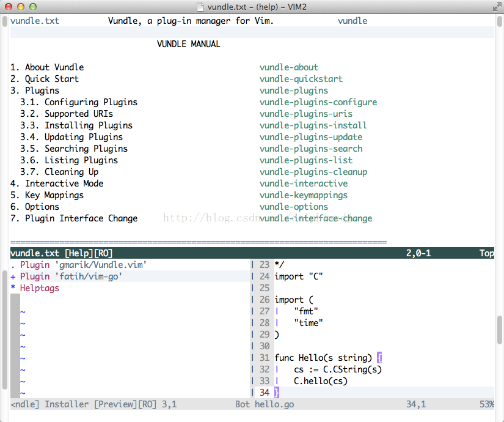
Task: Click '5. Key Mappings' entry
Action: tap(47, 195)
